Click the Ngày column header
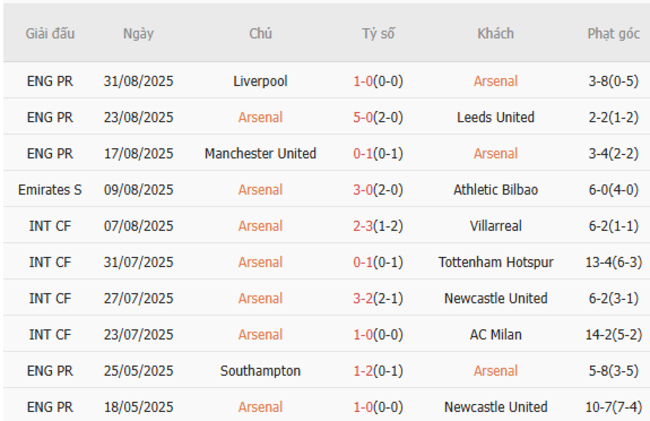The image size is (650, 421). click(138, 33)
